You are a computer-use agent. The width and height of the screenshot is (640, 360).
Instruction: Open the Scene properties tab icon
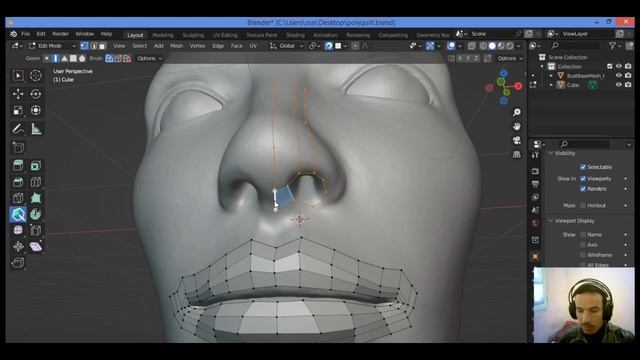[x=535, y=210]
